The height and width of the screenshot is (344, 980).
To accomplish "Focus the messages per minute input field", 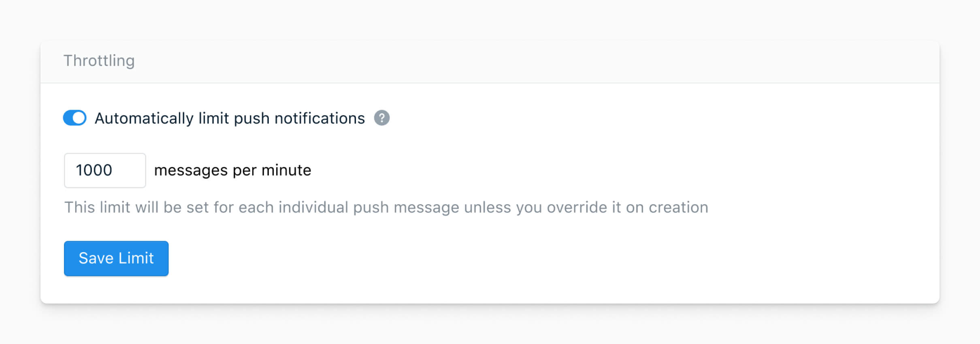I will pyautogui.click(x=105, y=170).
